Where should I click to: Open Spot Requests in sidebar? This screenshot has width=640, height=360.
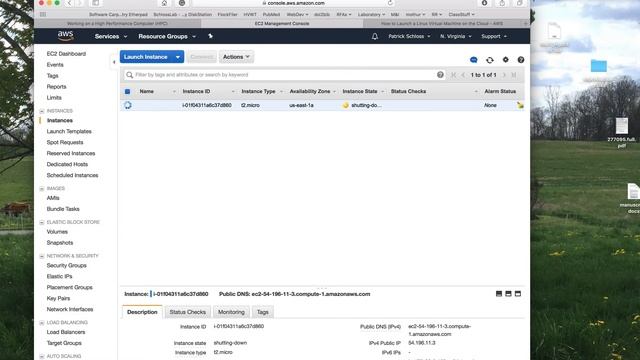coord(65,142)
